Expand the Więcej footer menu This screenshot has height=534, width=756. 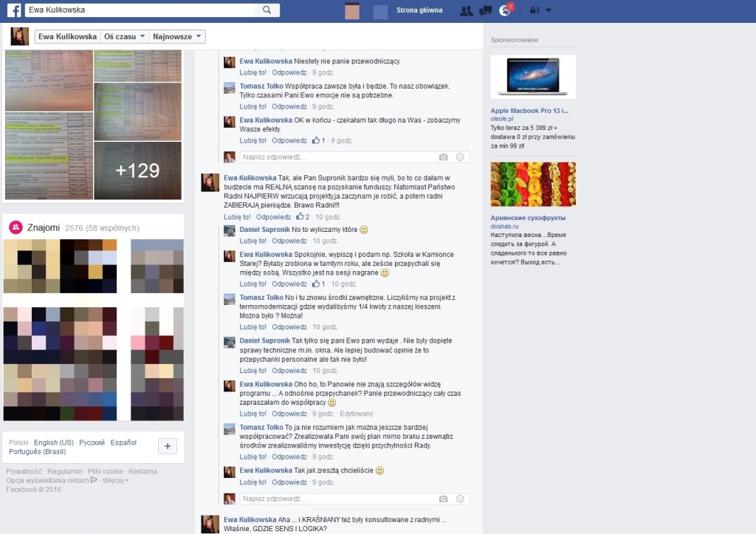(114, 481)
